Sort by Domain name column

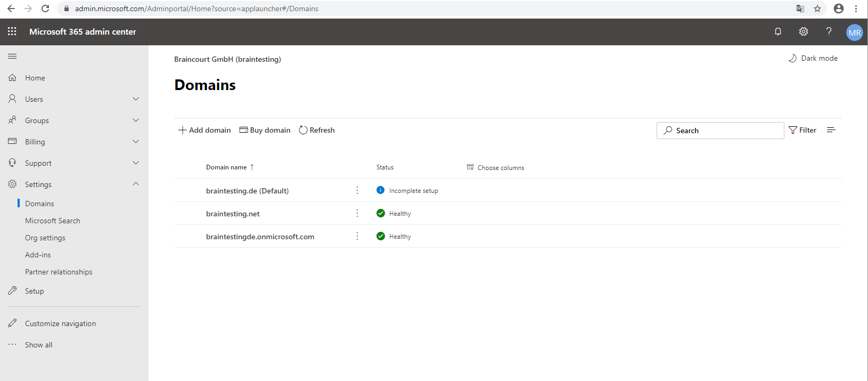pos(230,167)
